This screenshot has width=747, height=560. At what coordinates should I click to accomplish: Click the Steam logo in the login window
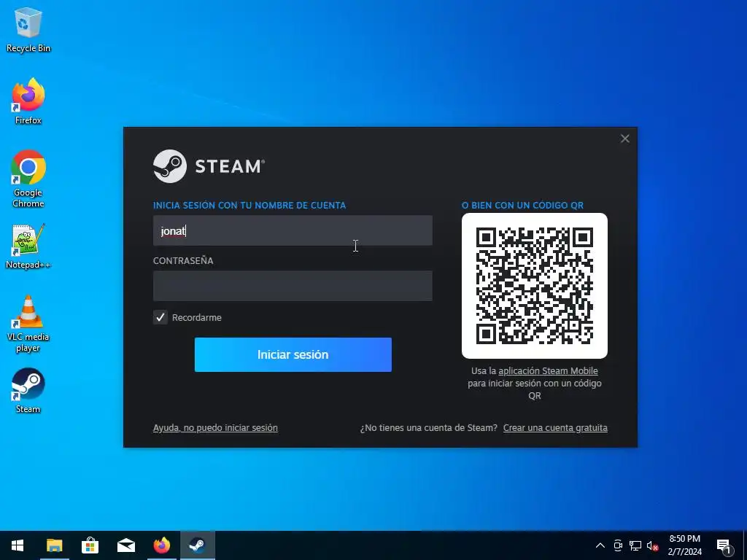pyautogui.click(x=209, y=166)
